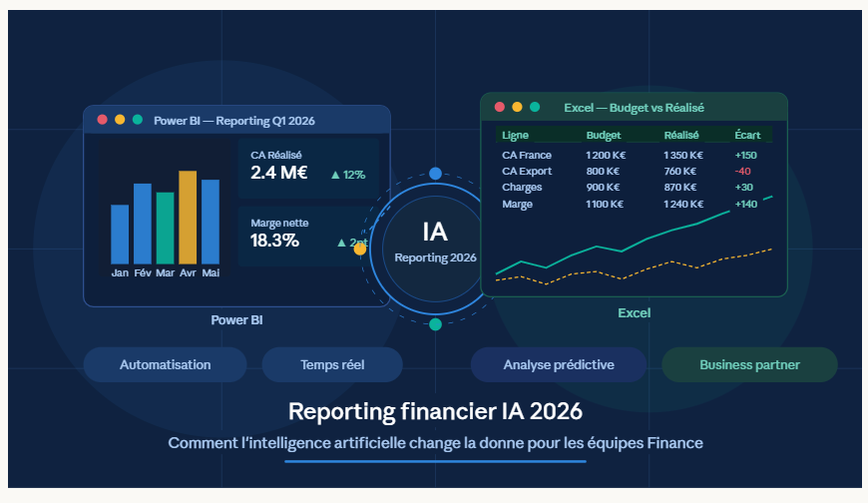The image size is (868, 503).
Task: Click the Réalisé column header
Action: tap(681, 135)
